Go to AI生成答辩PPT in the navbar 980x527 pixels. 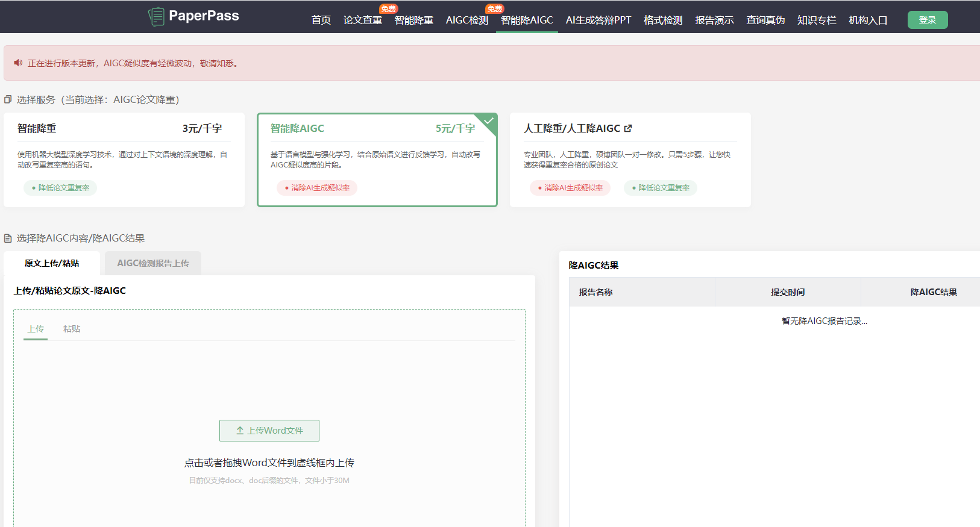coord(598,20)
